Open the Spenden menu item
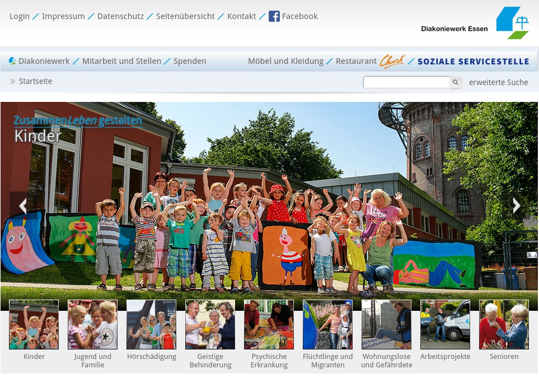Viewport: 539px width, 392px height. point(190,61)
